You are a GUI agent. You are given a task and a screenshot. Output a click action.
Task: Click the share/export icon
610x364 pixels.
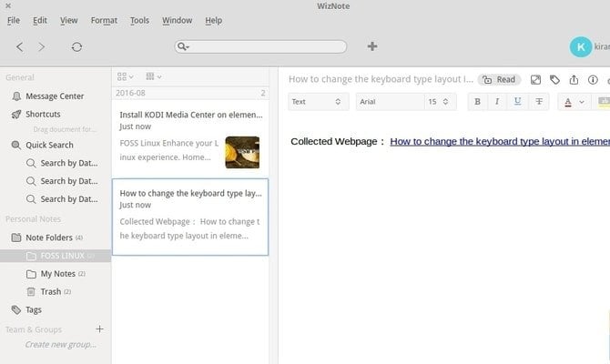574,80
